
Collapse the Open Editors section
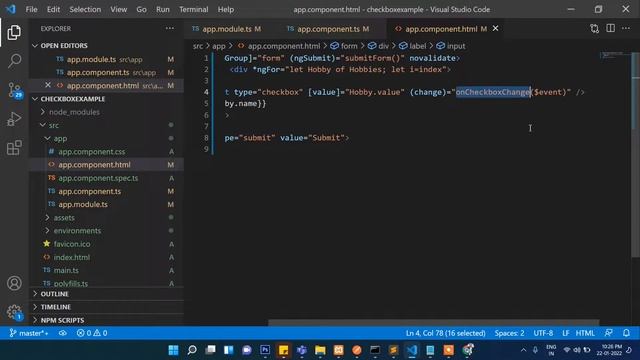[x=35, y=45]
